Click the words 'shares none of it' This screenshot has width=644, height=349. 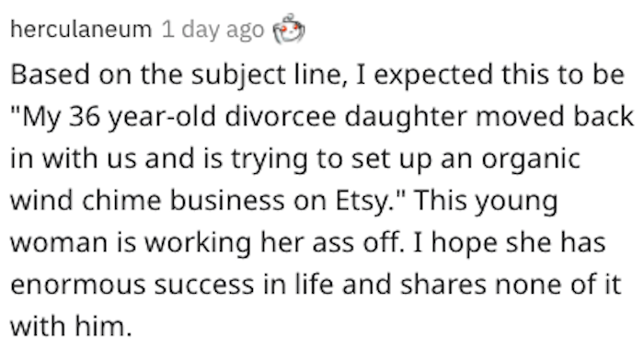coord(511,285)
